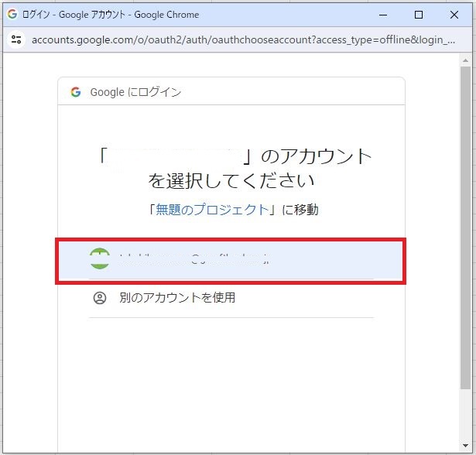Click the Google favicon in the title bar

tap(12, 14)
